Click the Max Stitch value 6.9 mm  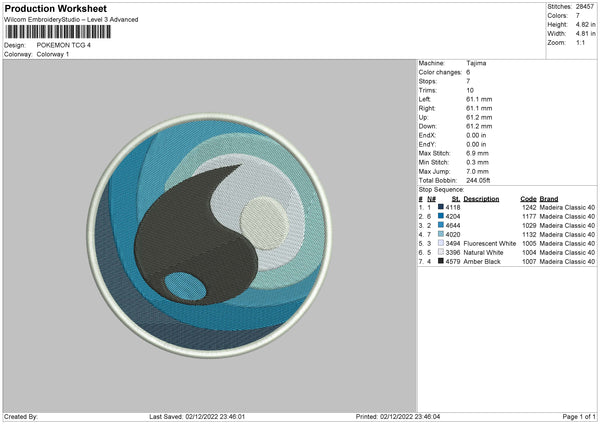[477, 153]
